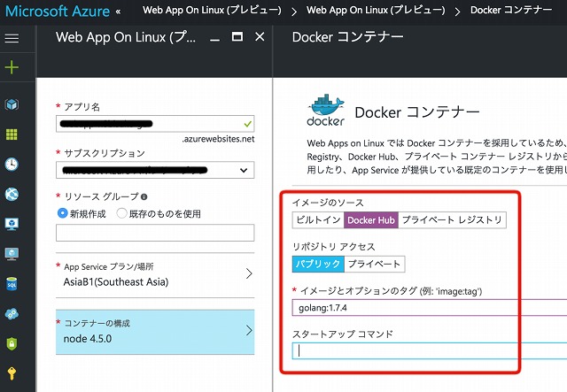The height and width of the screenshot is (392, 567).
Task: Open the node 4.5.0 container configuration
Action: (x=155, y=332)
